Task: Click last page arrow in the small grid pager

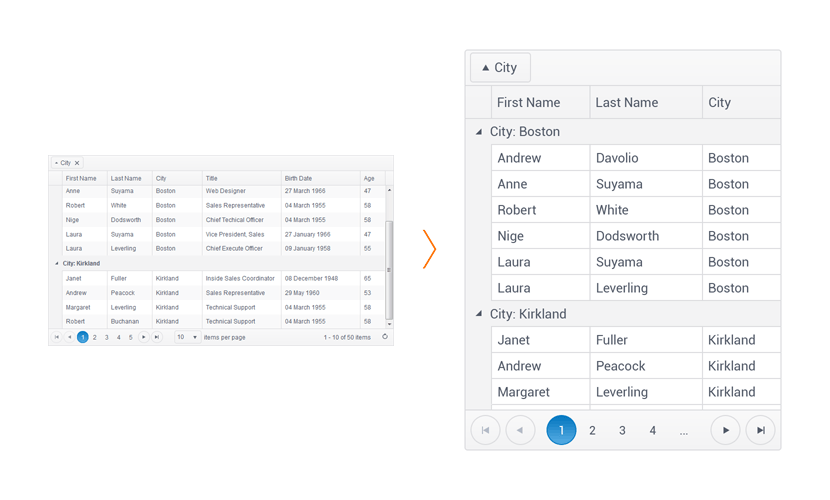Action: [x=157, y=338]
